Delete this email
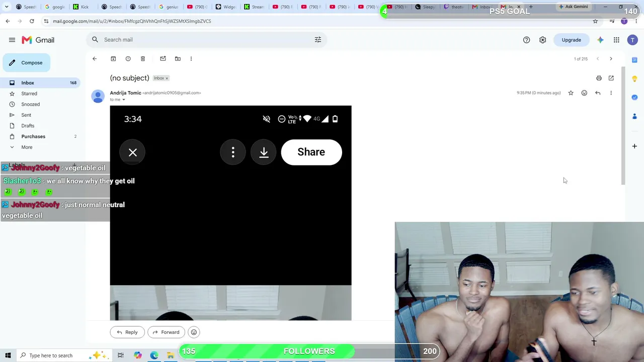The height and width of the screenshot is (362, 644). click(143, 59)
